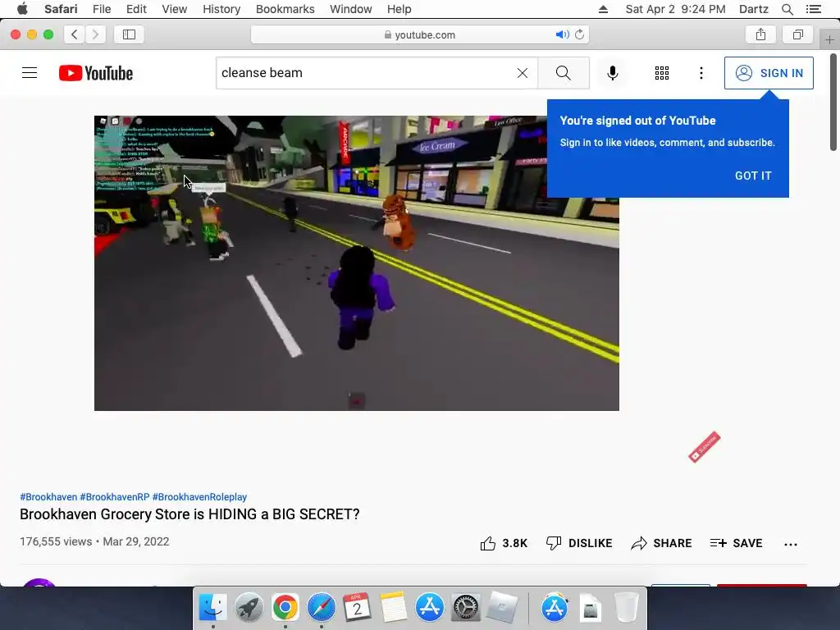Open the #Brookhaven hashtag link
Viewport: 840px width, 630px height.
tap(48, 496)
